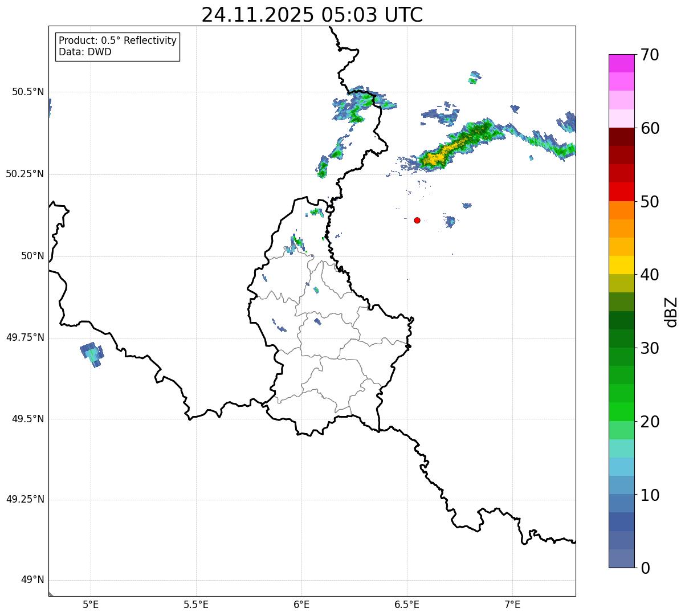Click the 30 value on the colorbar
This screenshot has width=685, height=616.
click(650, 348)
